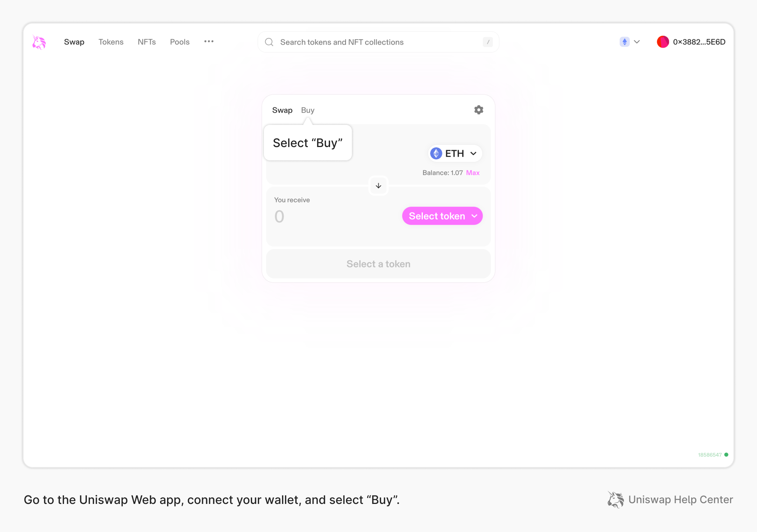Click the Uniswap unicorn logo
This screenshot has width=757, height=532.
coord(39,42)
